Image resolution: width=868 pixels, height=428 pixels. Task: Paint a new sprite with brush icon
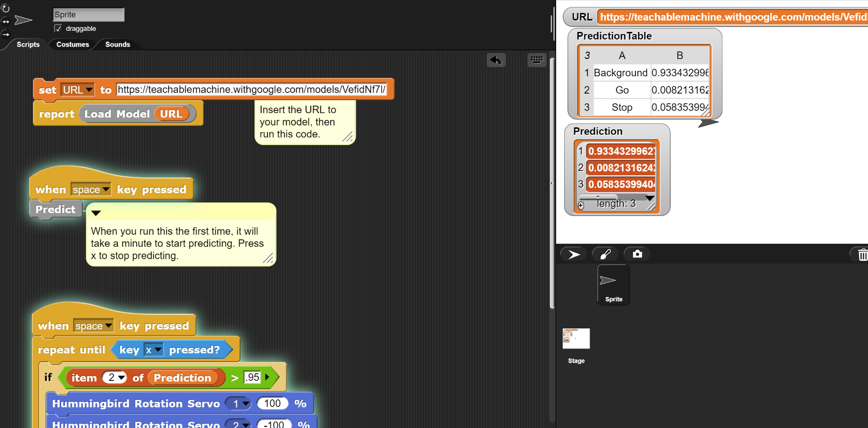605,254
